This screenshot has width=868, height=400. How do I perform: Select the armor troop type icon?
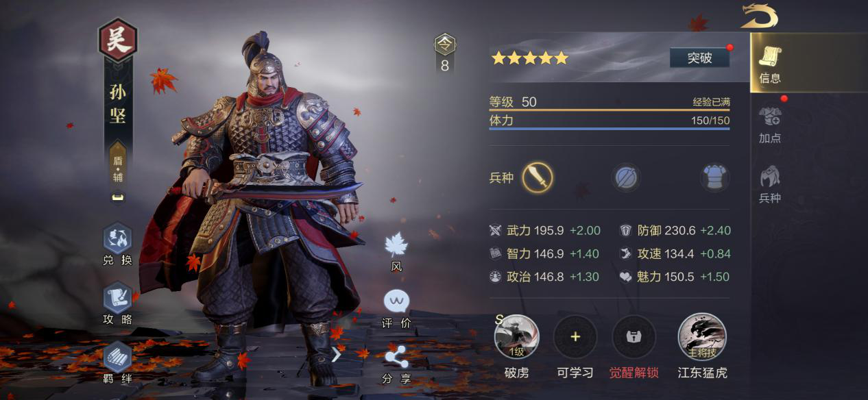[x=714, y=178]
